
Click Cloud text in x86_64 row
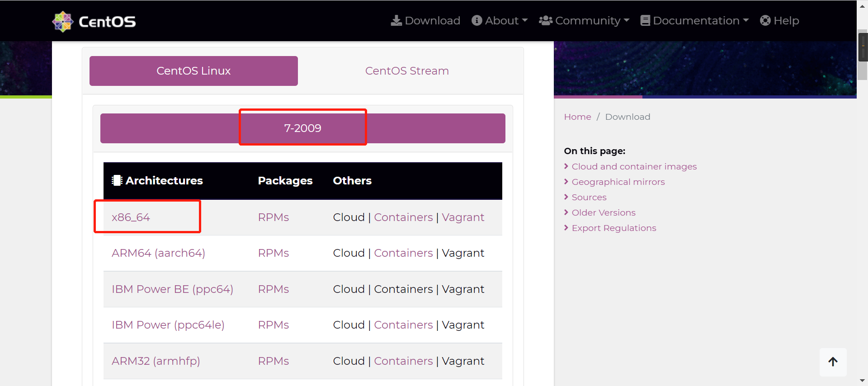[x=349, y=217]
